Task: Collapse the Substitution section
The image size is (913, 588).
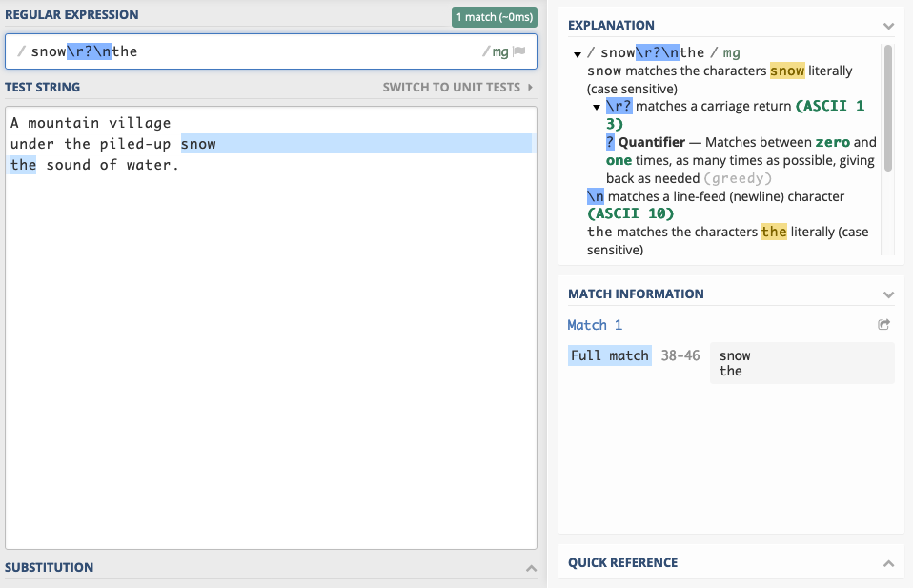Action: 531,567
